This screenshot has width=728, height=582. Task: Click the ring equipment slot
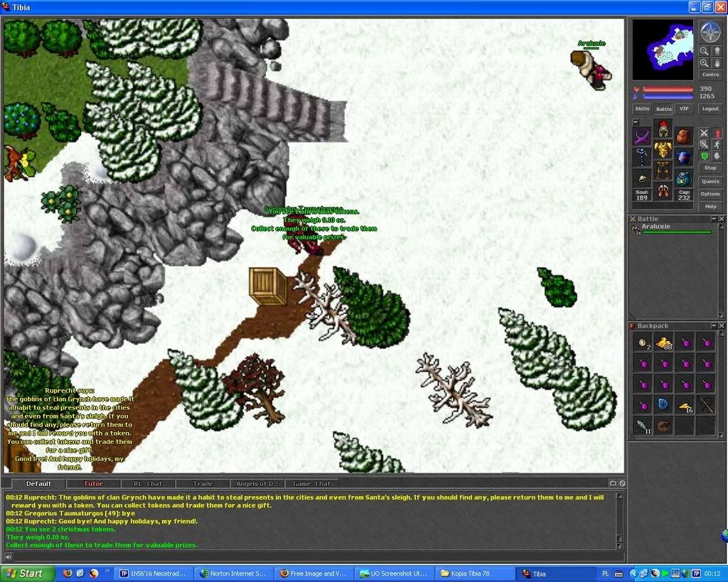pyautogui.click(x=643, y=178)
